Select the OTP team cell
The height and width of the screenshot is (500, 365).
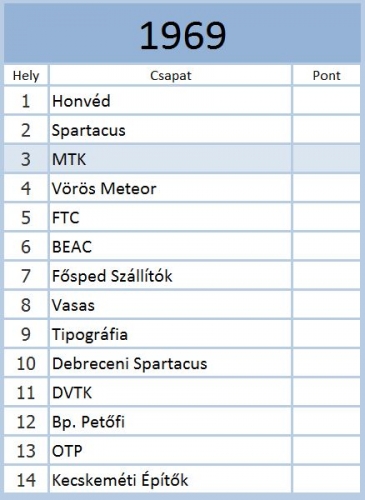170,451
